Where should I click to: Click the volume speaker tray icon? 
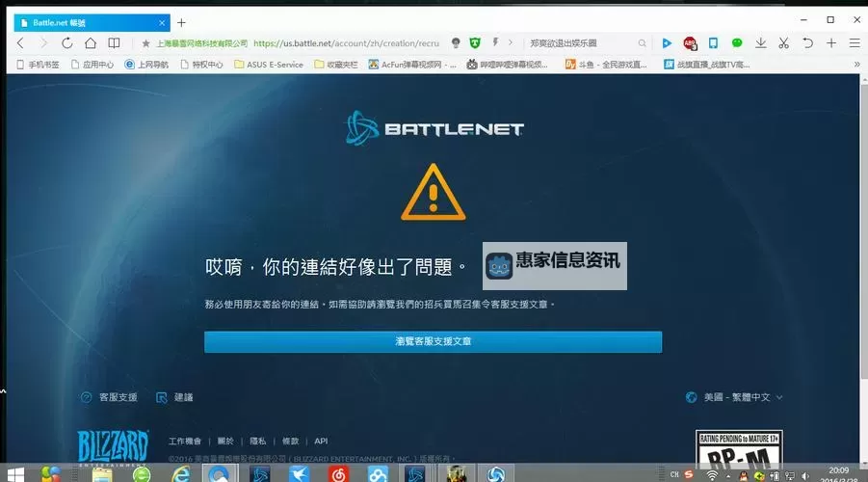[805, 475]
